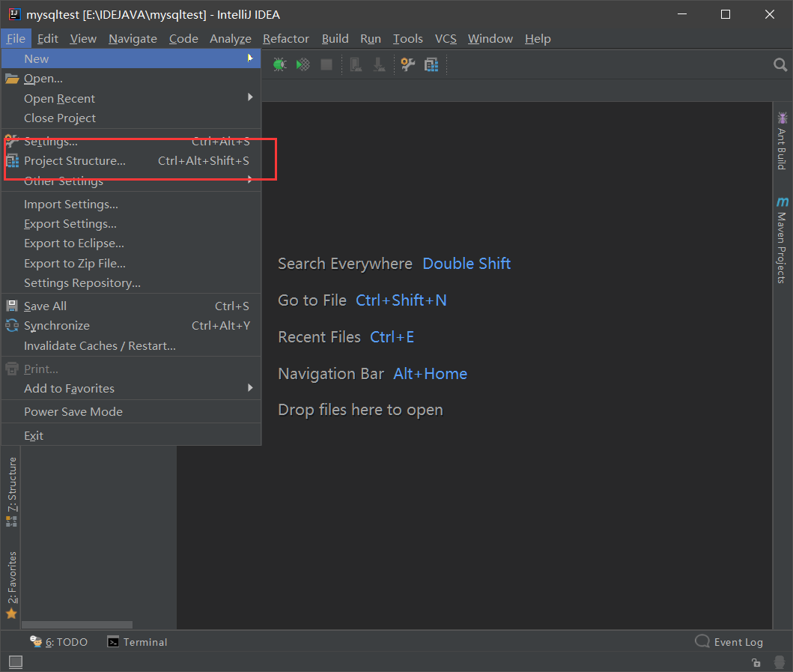Open Project Structure... menu item
The image size is (793, 672).
click(x=132, y=161)
